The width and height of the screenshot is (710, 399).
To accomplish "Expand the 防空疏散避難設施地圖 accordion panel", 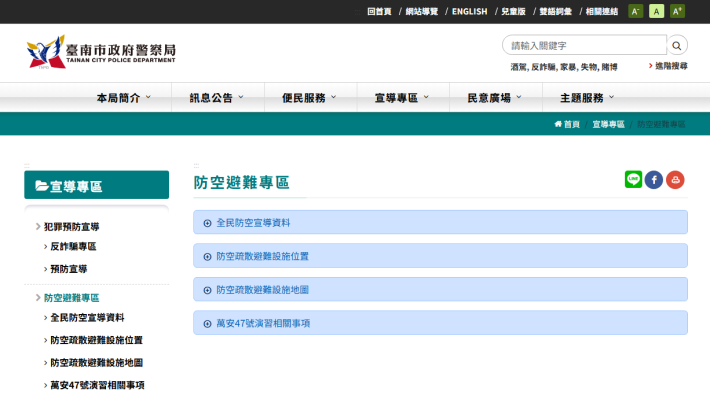I will point(440,289).
